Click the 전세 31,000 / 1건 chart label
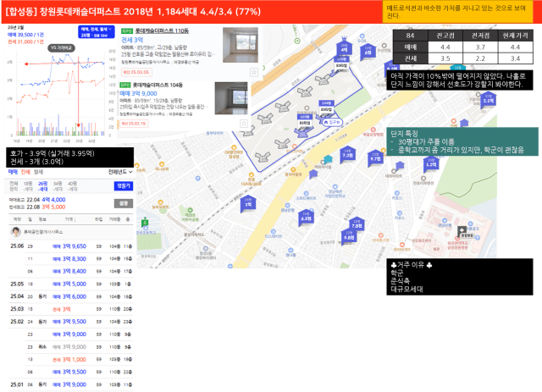The width and height of the screenshot is (542, 392). 25,41
